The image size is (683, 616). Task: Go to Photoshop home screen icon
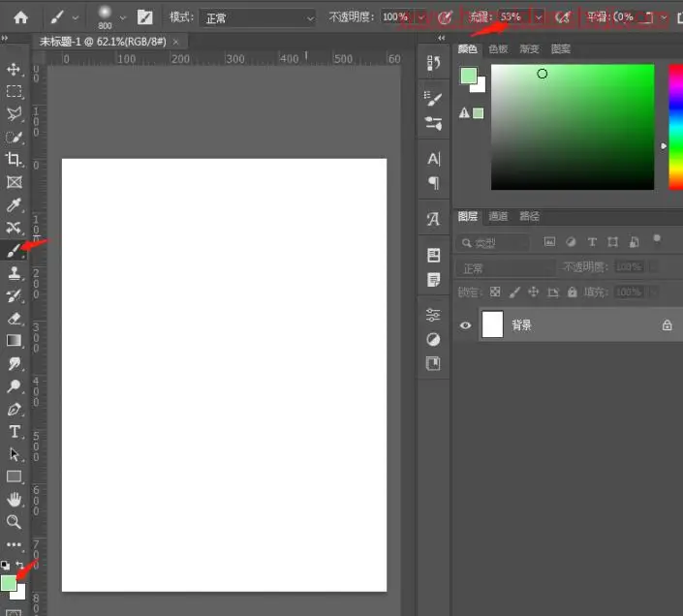pyautogui.click(x=20, y=17)
